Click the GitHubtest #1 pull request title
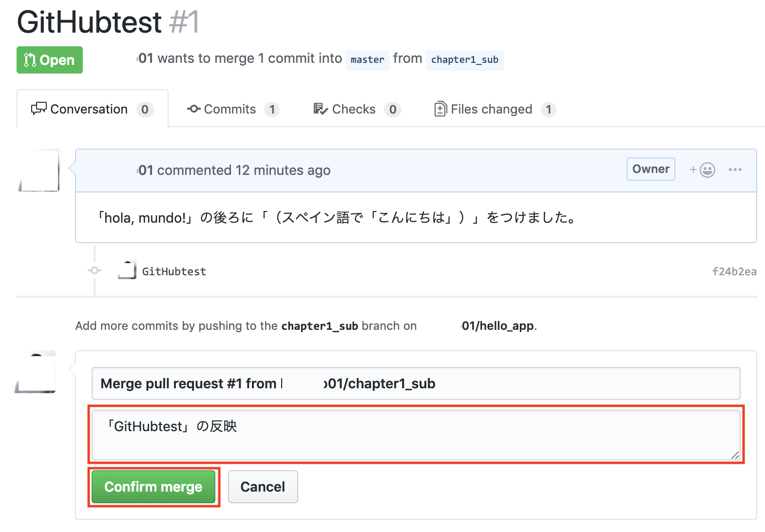 point(108,22)
